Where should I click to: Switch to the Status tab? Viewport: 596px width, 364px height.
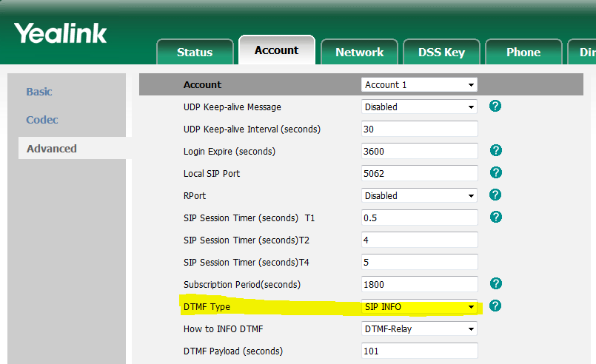(195, 52)
